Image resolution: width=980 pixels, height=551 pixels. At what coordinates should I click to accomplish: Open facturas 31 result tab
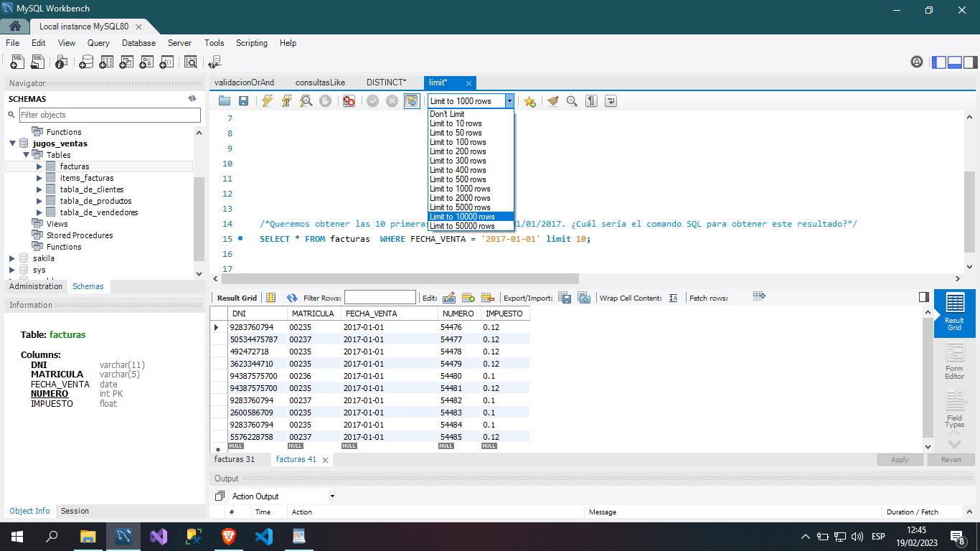tap(235, 459)
